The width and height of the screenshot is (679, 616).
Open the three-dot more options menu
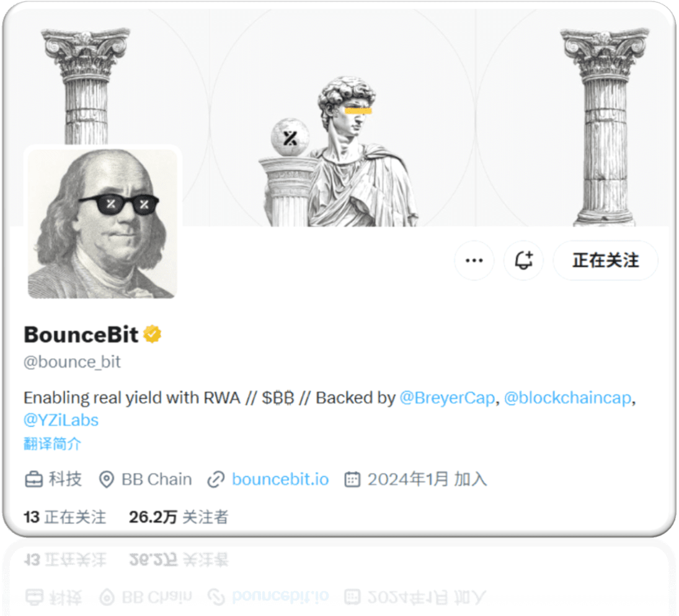[x=474, y=261]
